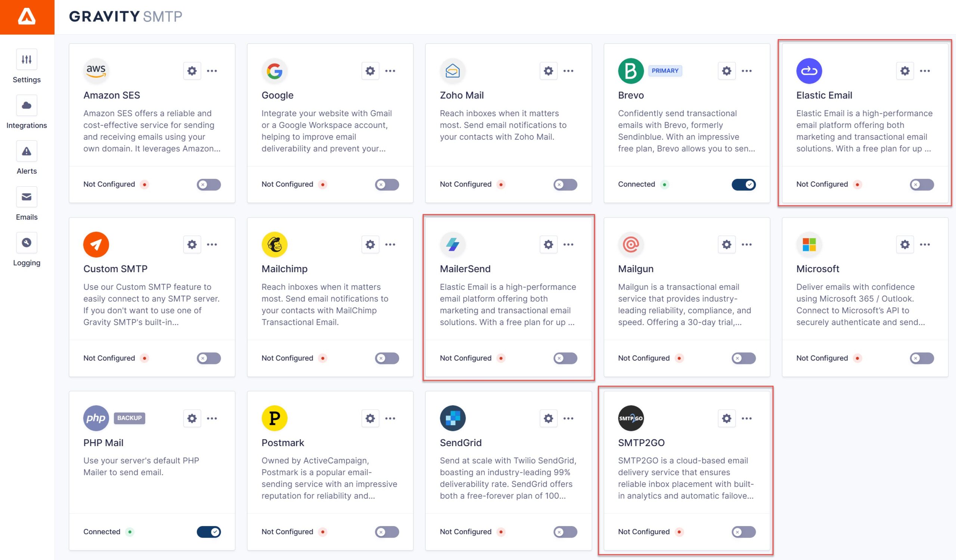The image size is (956, 560).
Task: Click the Postmark card title
Action: (283, 442)
